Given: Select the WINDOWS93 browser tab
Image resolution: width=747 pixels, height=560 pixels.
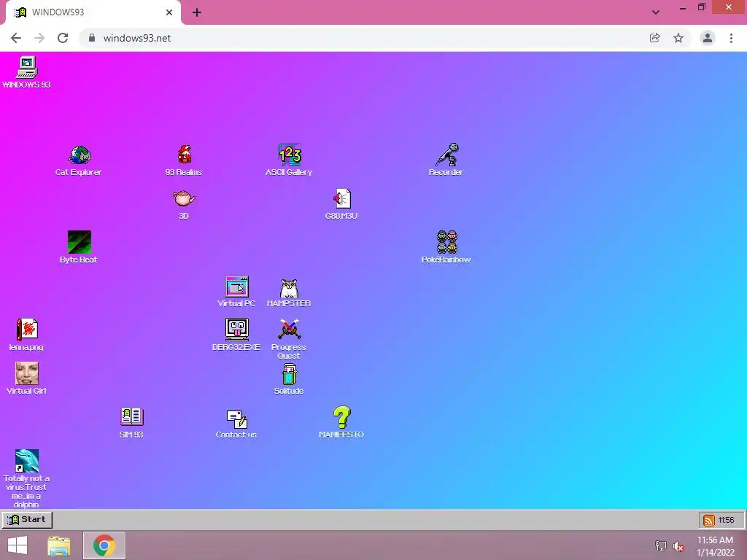Looking at the screenshot, I should click(x=93, y=12).
